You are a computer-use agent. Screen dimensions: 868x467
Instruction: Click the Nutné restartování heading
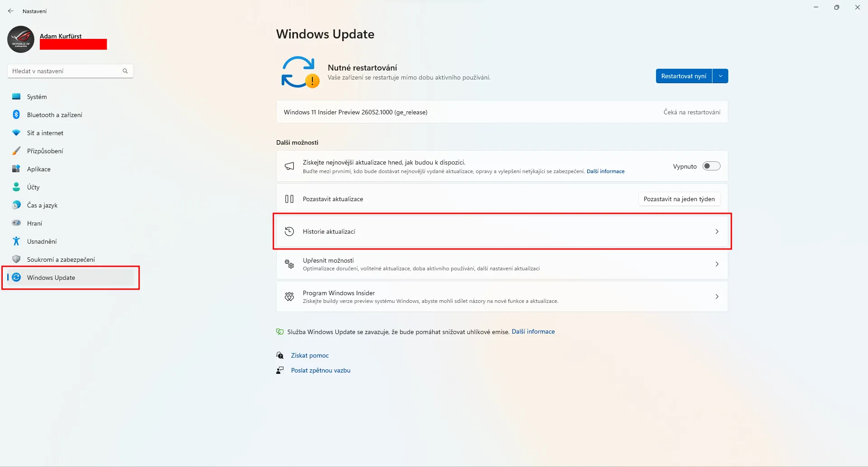[x=362, y=67]
